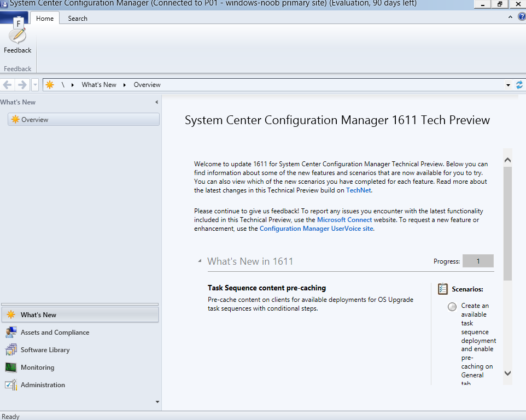This screenshot has width=526, height=420.
Task: Click What's New in the breadcrumb path
Action: (99, 85)
